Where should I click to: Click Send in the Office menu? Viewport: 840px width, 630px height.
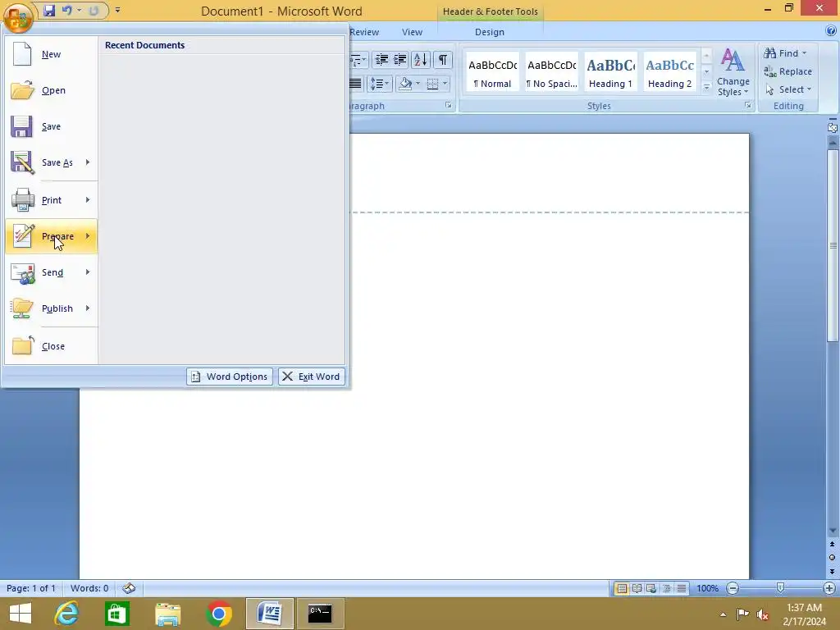[x=52, y=272]
